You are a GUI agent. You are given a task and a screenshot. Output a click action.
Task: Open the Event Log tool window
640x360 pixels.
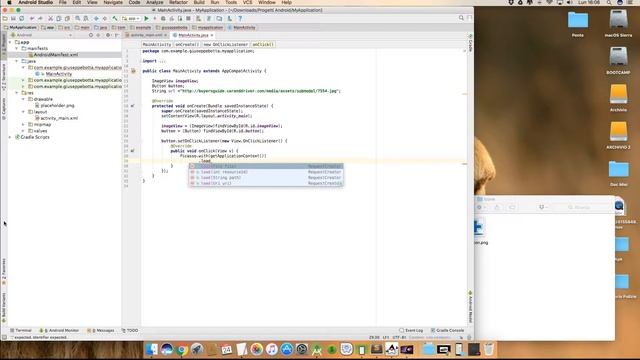(411, 330)
